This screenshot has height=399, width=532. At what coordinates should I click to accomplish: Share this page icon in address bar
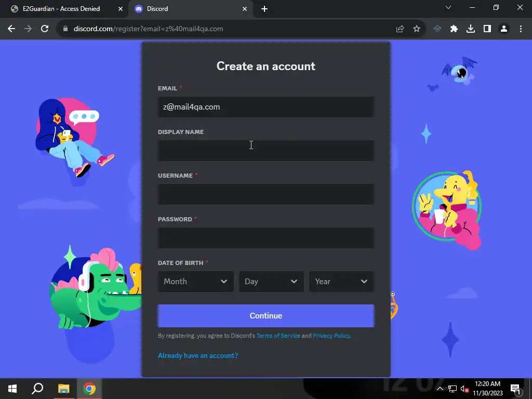click(400, 29)
